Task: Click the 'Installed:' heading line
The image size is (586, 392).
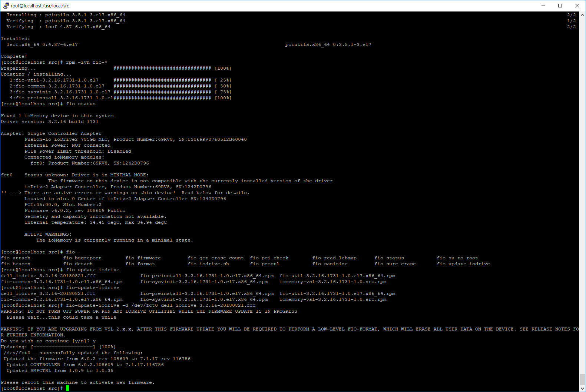Action: 16,39
